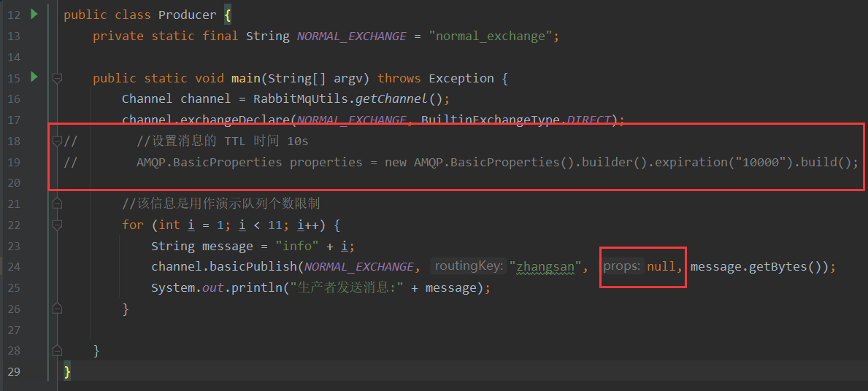The width and height of the screenshot is (868, 391).
Task: Click the opening brace after Producer
Action: 228,15
